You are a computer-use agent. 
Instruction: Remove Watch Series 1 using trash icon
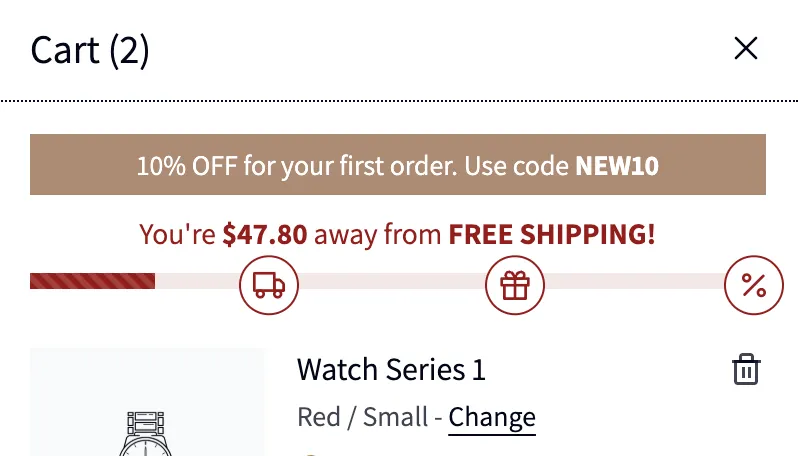746,369
